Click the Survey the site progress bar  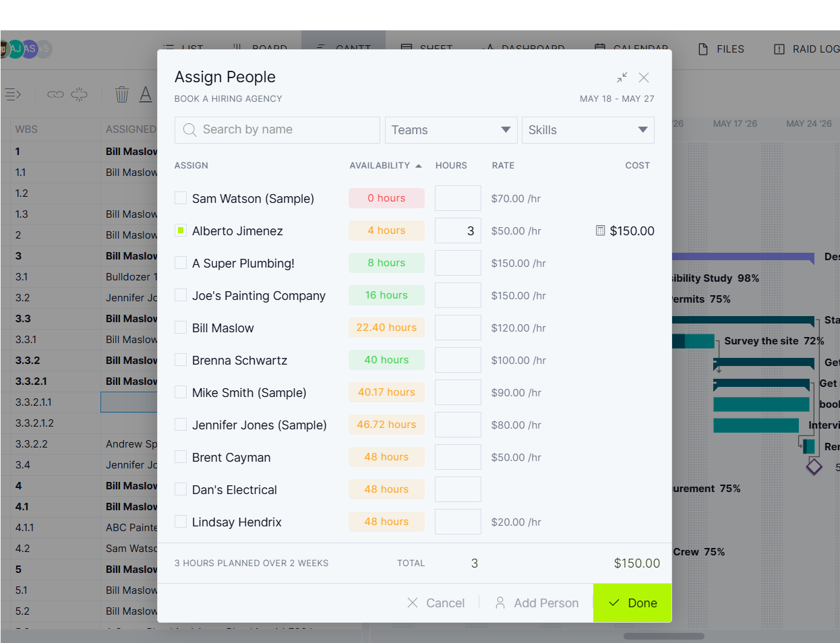pyautogui.click(x=693, y=341)
